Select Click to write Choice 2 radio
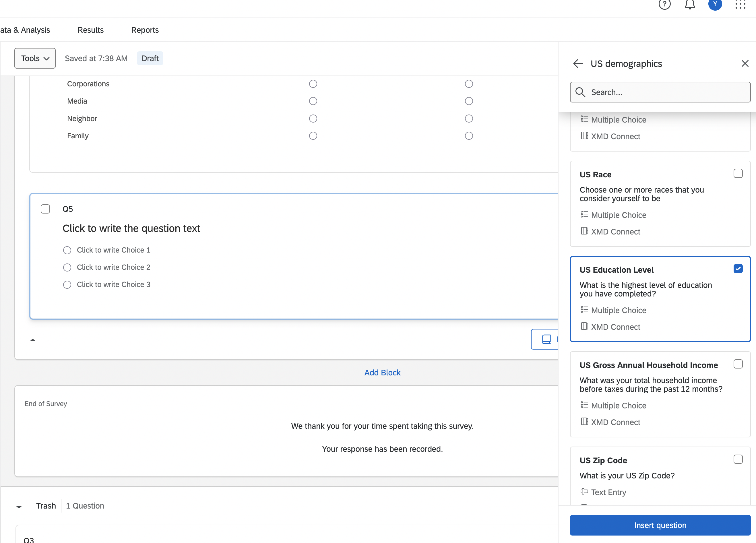 [x=67, y=267]
